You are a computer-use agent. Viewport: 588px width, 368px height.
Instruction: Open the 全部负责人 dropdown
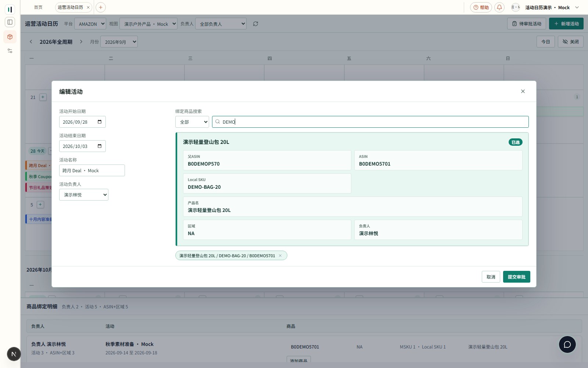click(220, 24)
